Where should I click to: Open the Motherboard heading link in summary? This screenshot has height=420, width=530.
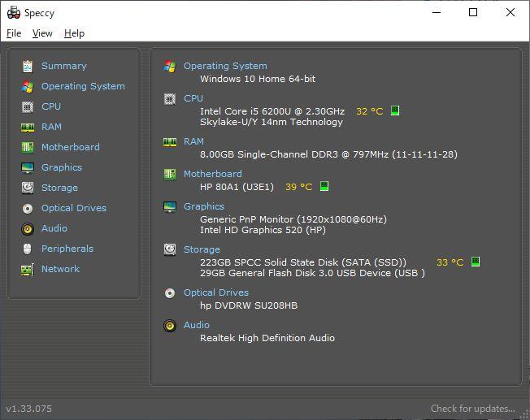[x=213, y=174]
